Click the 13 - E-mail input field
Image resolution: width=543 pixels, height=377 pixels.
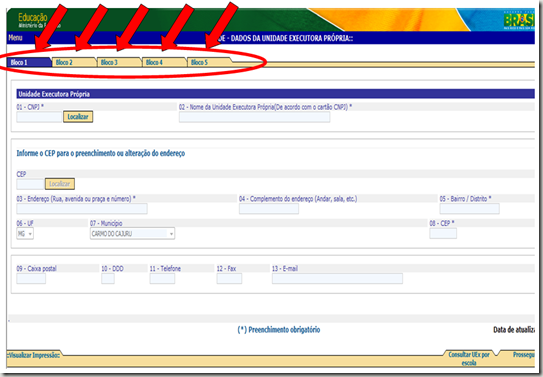[337, 279]
